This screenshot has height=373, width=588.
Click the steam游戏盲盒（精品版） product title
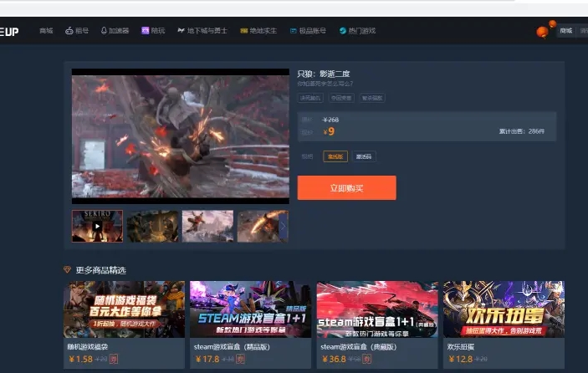(x=232, y=347)
